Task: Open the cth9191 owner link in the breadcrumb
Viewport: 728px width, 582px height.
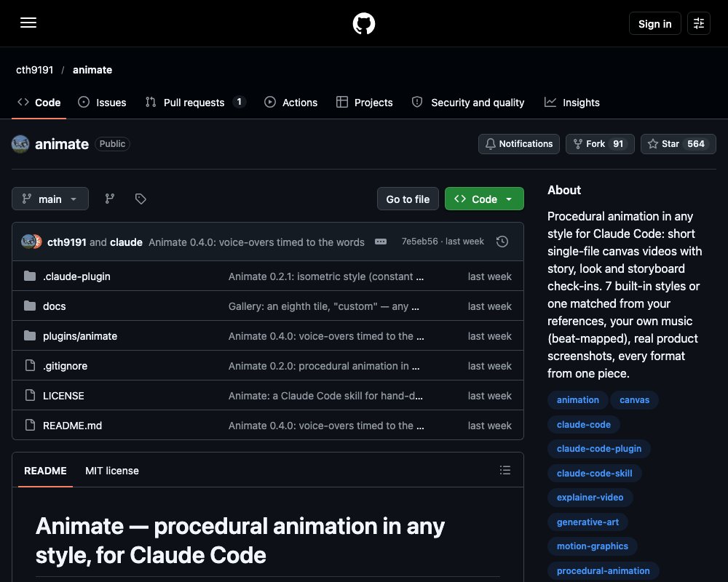Action: pyautogui.click(x=35, y=70)
